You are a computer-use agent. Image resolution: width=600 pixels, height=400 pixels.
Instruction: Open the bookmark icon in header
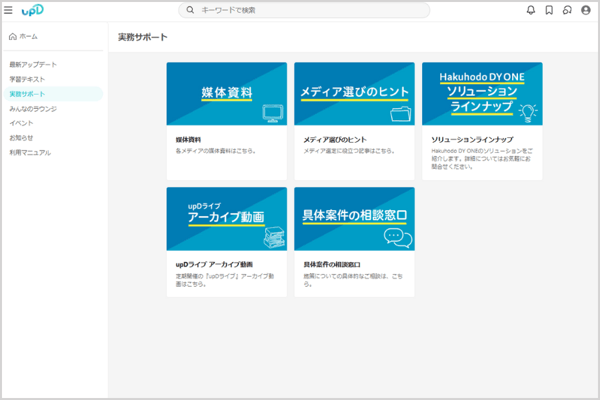click(x=549, y=10)
